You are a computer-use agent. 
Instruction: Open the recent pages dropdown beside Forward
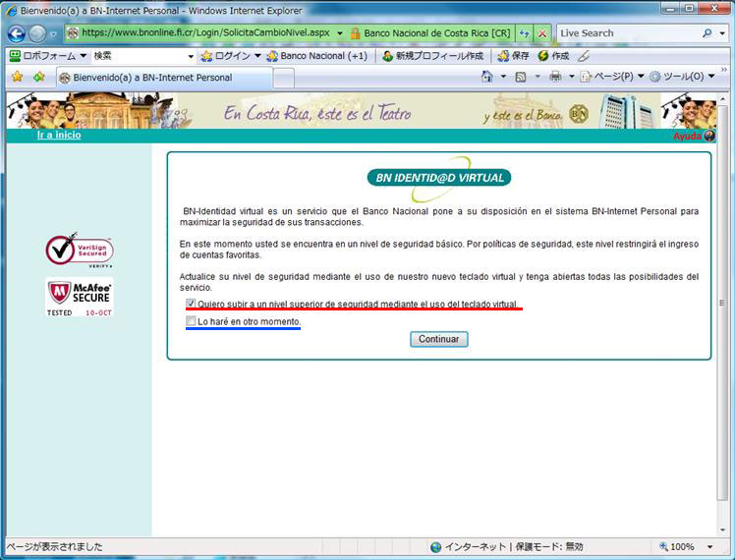53,33
